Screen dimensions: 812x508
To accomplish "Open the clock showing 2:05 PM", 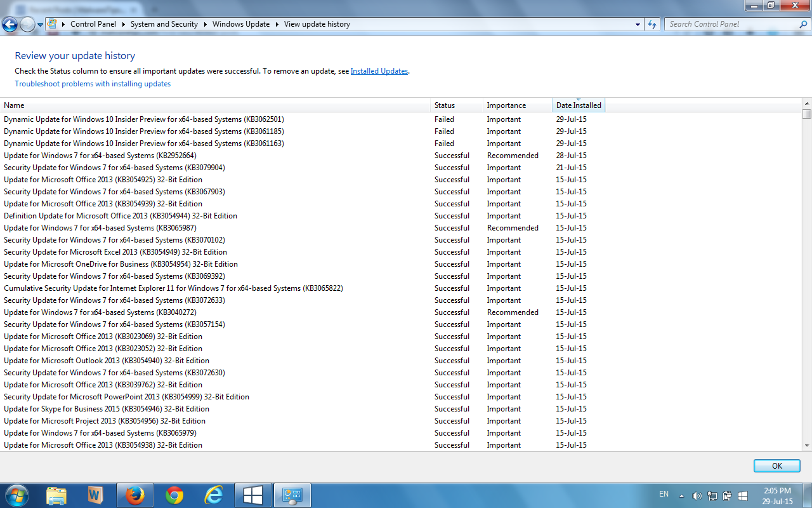I will coord(778,495).
